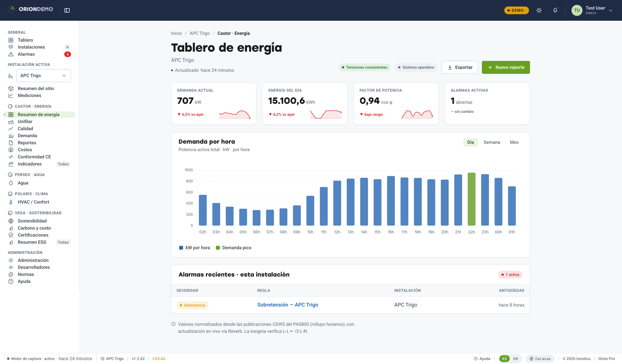This screenshot has width=622, height=364.
Task: Open Indicadores page
Action: pyautogui.click(x=29, y=164)
